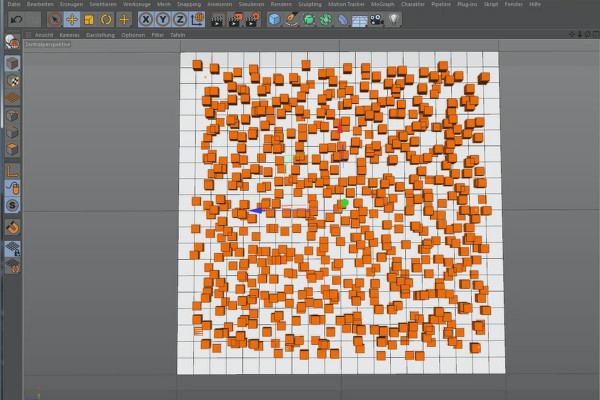The height and width of the screenshot is (400, 600).
Task: Open the viewport Kameras menu
Action: 70,35
